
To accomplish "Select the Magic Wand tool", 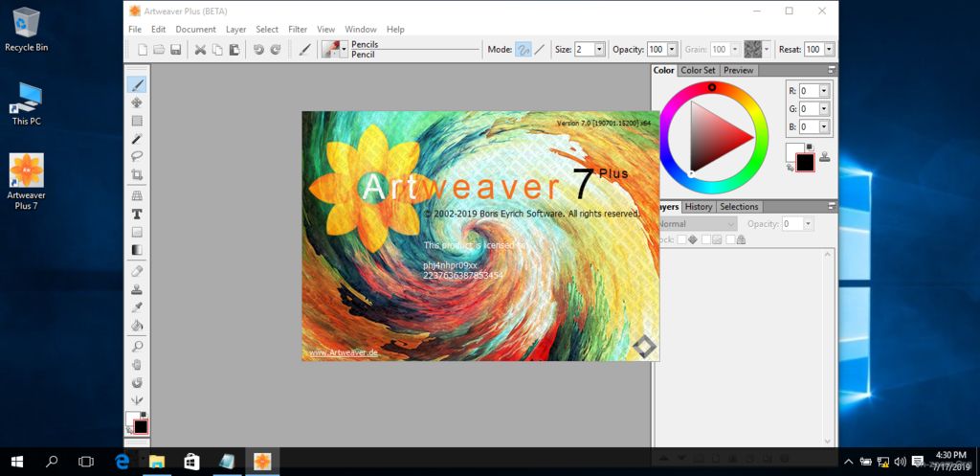I will click(137, 139).
